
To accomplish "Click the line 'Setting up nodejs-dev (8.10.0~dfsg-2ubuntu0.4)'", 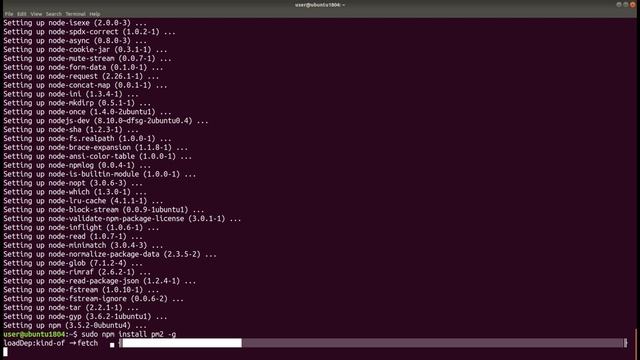I will (x=105, y=120).
